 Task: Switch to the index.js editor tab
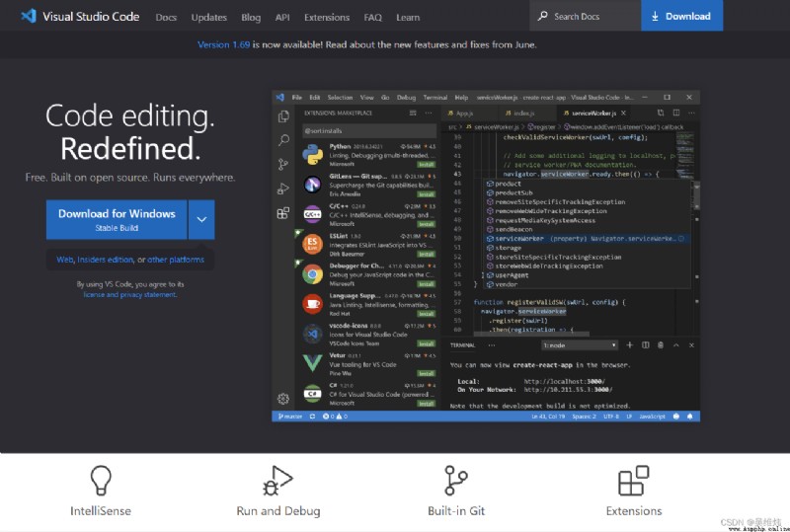pyautogui.click(x=524, y=114)
